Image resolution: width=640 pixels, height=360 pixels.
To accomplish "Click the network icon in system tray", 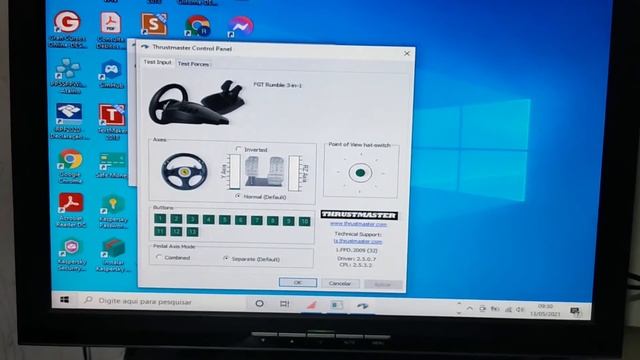I will click(508, 309).
